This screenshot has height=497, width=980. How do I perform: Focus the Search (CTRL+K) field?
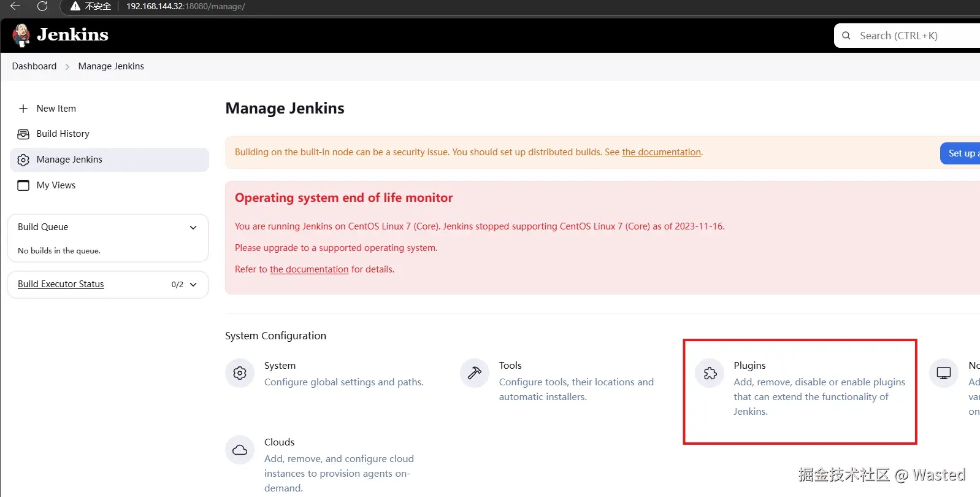tap(908, 36)
